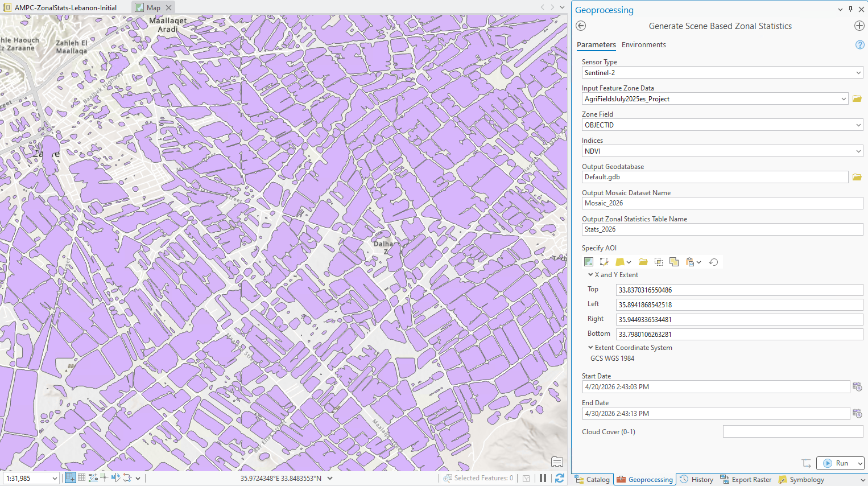The height and width of the screenshot is (486, 868).
Task: Open the map catalog icon at corner
Action: (x=557, y=462)
